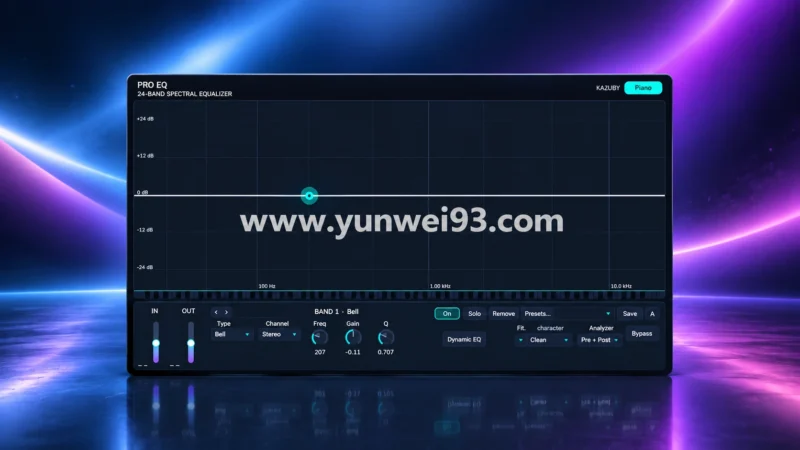Click the +12 dB axis label
The width and height of the screenshot is (800, 450).
(x=145, y=156)
